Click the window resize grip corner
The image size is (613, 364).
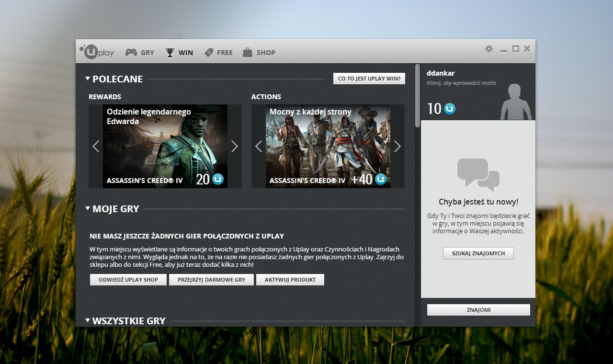point(532,324)
